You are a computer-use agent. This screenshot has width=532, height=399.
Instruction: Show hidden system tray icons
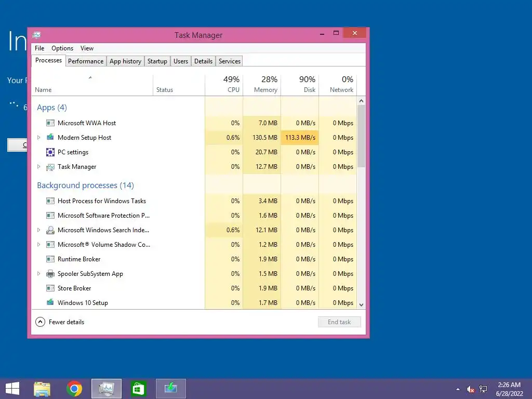pyautogui.click(x=458, y=389)
